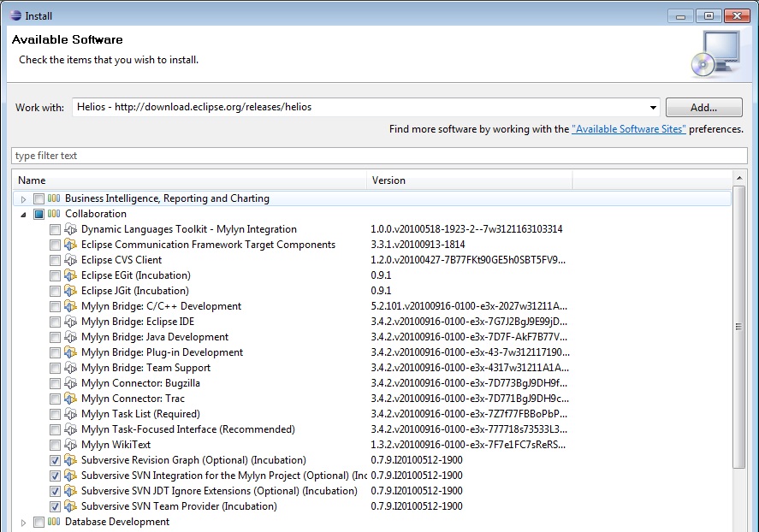This screenshot has height=532, width=759.
Task: Sort by the Version column header
Action: pos(470,180)
